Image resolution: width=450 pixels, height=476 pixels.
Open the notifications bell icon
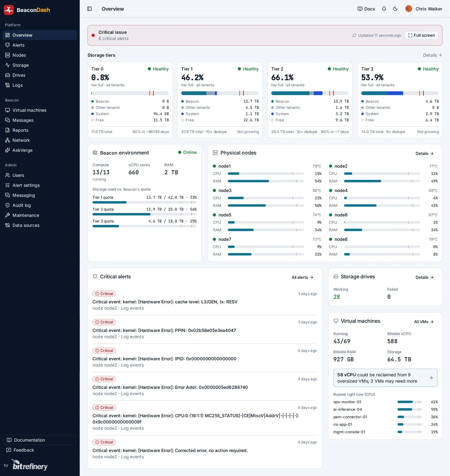click(384, 9)
